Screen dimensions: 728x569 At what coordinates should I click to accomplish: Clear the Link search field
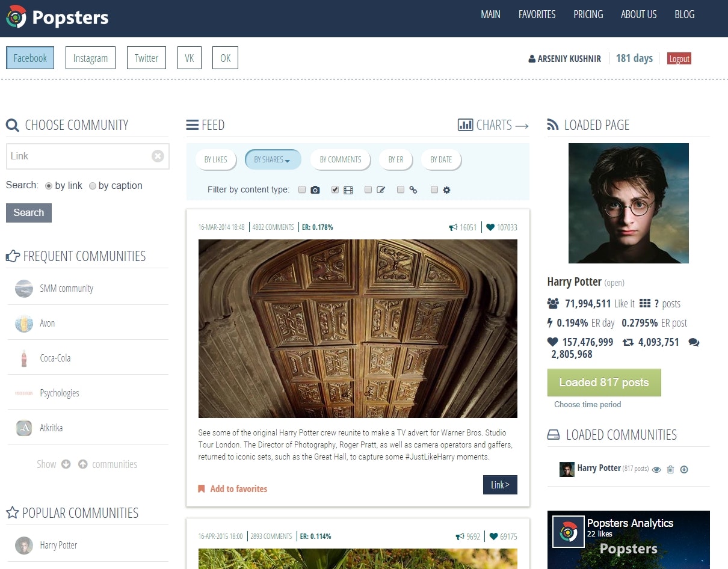click(158, 156)
